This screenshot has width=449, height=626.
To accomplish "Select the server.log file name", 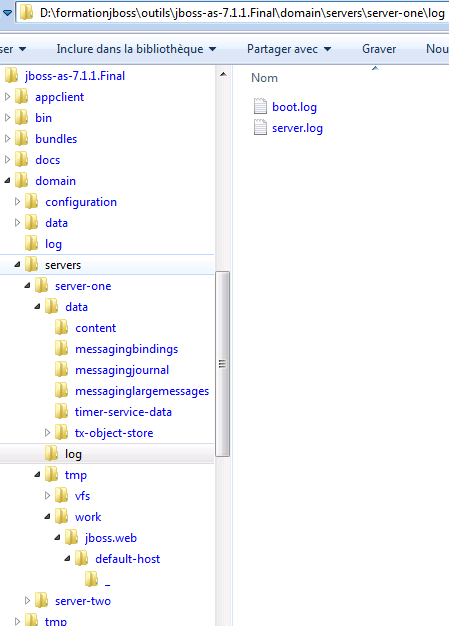I will tap(297, 128).
